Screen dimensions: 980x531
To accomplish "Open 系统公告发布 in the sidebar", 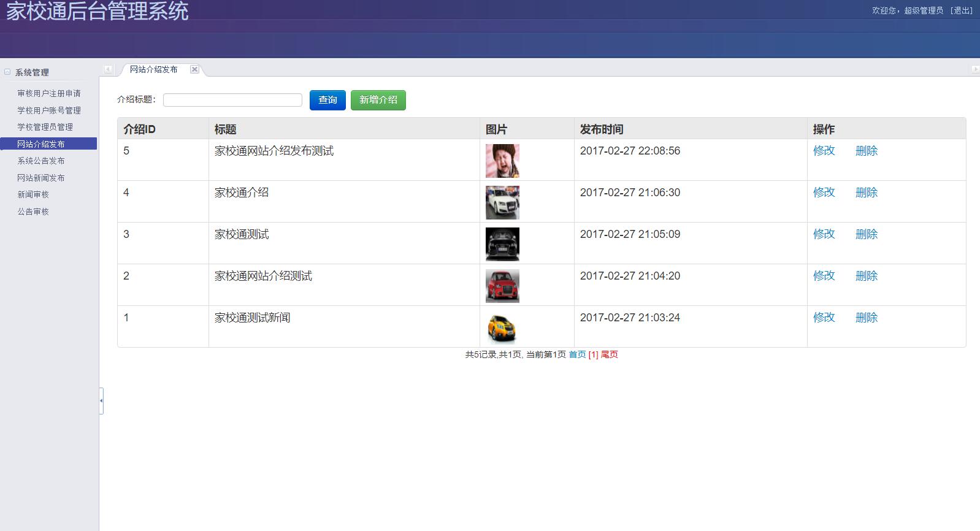I will click(x=41, y=161).
